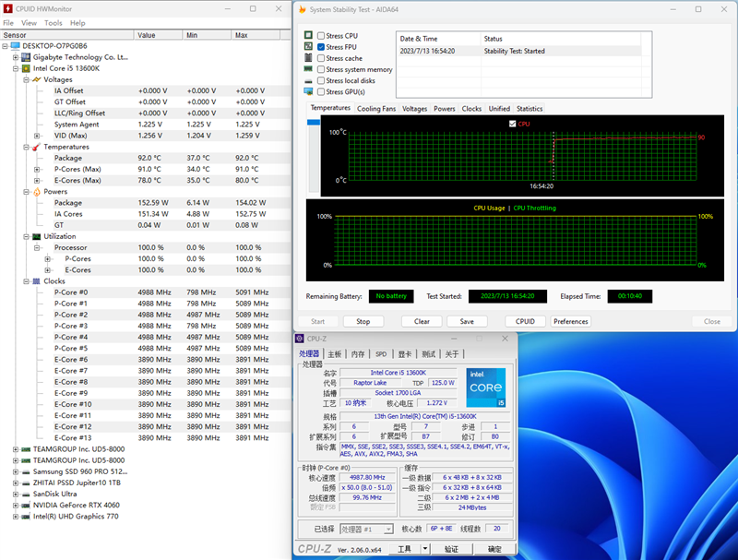Viewport: 738px width, 560px height.
Task: Click the Utilization chart icon
Action: (x=37, y=236)
